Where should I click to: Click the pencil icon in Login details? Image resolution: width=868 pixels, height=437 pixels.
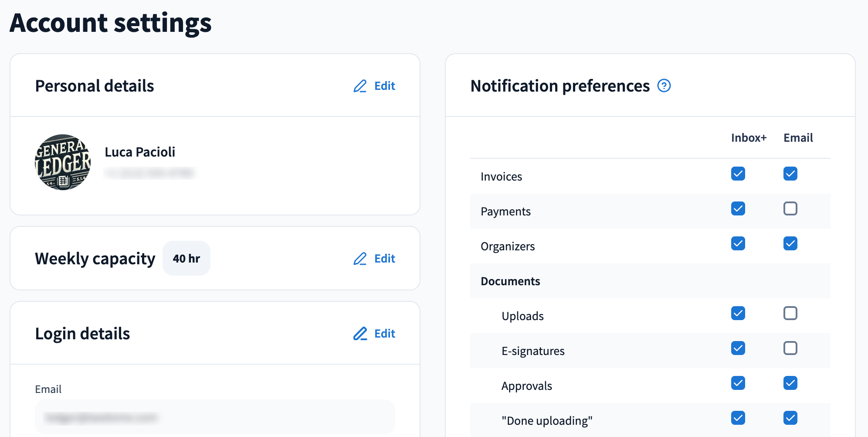pos(360,334)
